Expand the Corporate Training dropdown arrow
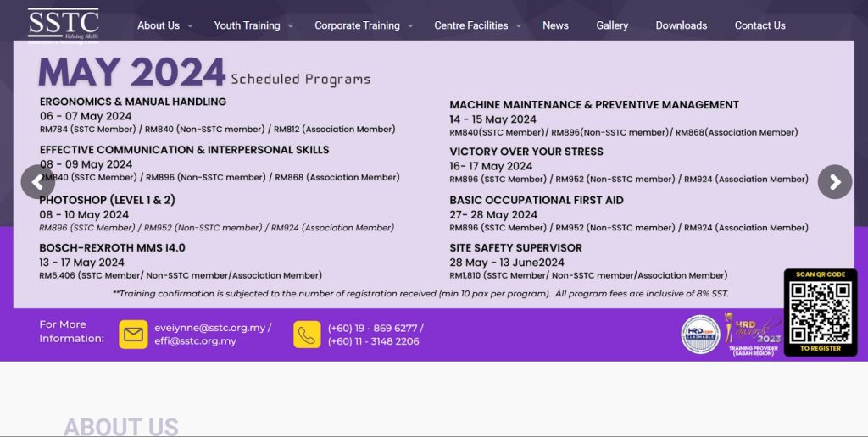This screenshot has height=437, width=868. coord(410,26)
